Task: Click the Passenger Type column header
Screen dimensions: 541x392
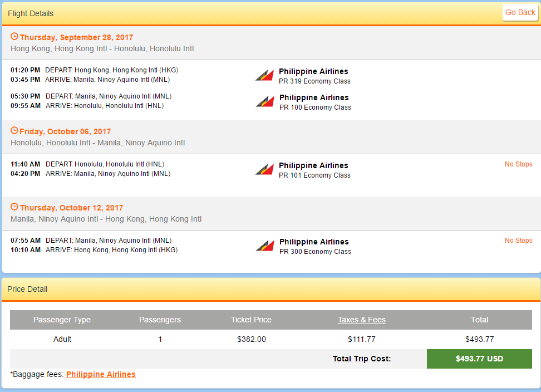Action: (x=62, y=320)
